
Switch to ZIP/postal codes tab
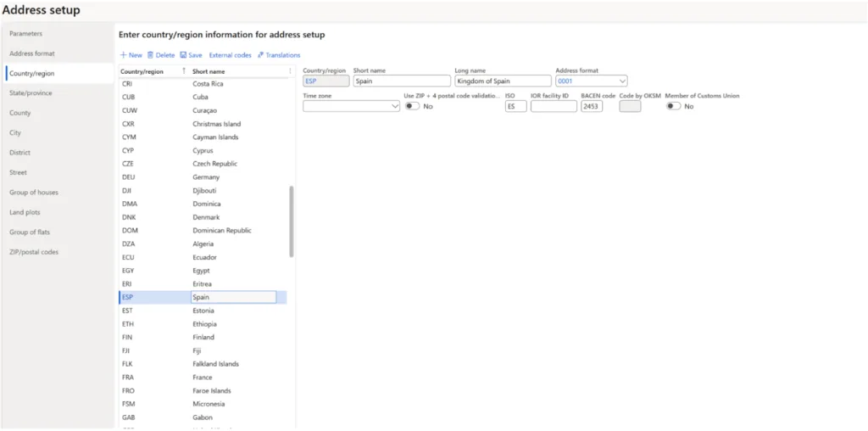click(34, 252)
